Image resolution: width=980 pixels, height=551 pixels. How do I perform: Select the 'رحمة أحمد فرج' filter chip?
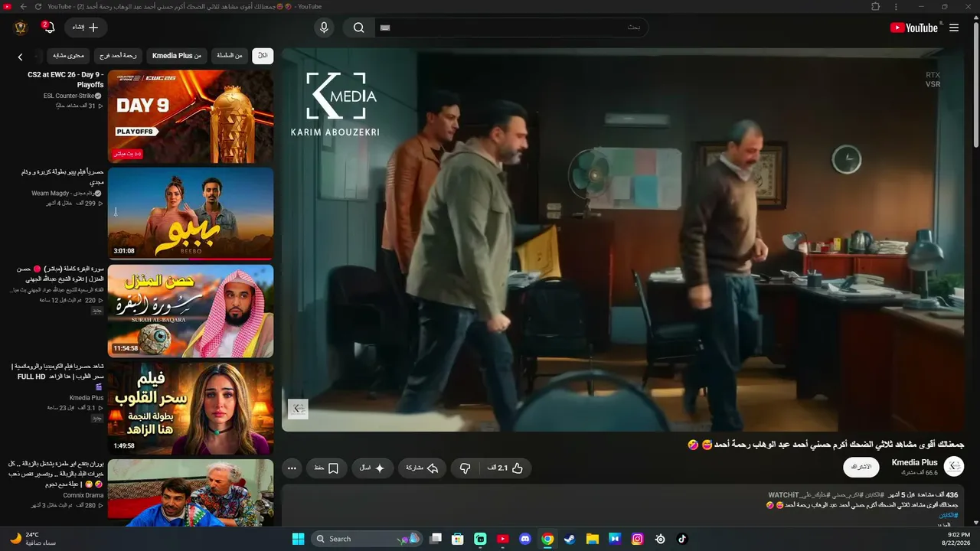click(x=118, y=56)
